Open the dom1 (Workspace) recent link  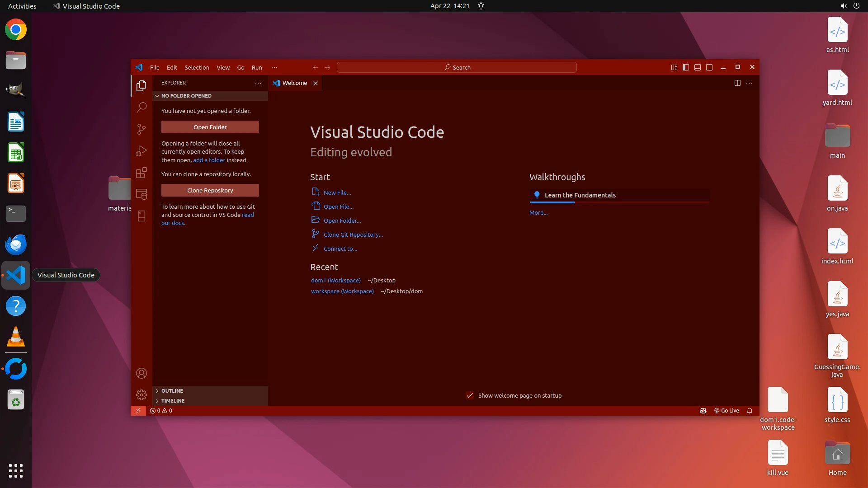coord(335,280)
